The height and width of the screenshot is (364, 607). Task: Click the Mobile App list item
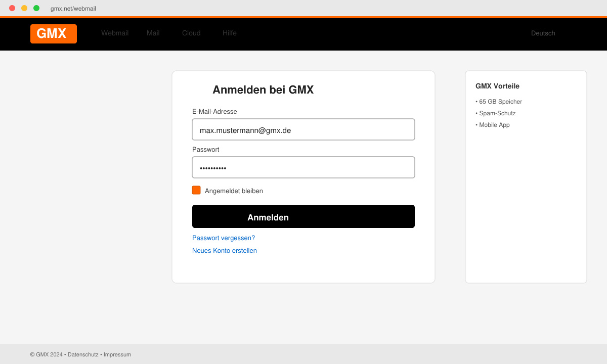click(493, 125)
